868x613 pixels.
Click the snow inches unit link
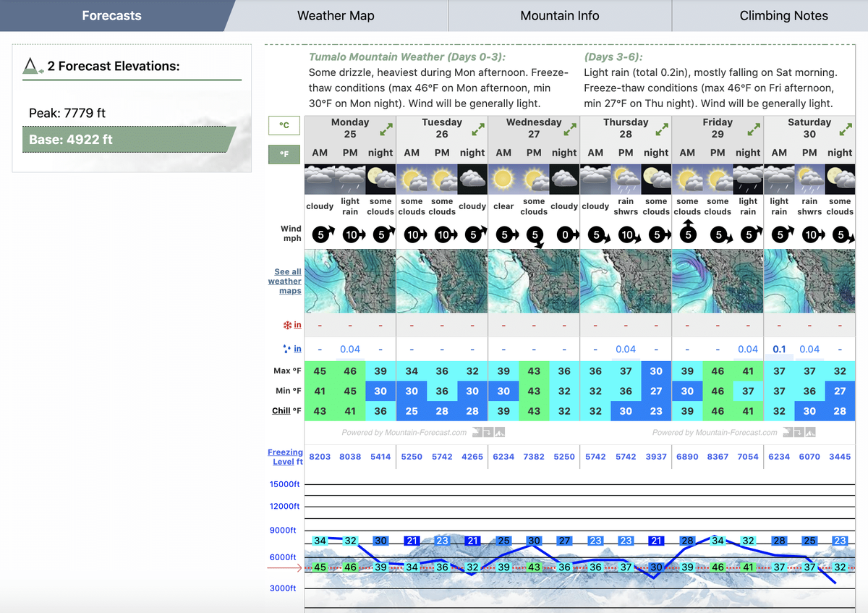(297, 325)
